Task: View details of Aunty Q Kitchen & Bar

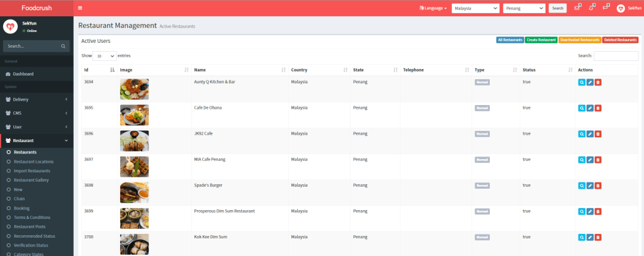Action: point(581,82)
